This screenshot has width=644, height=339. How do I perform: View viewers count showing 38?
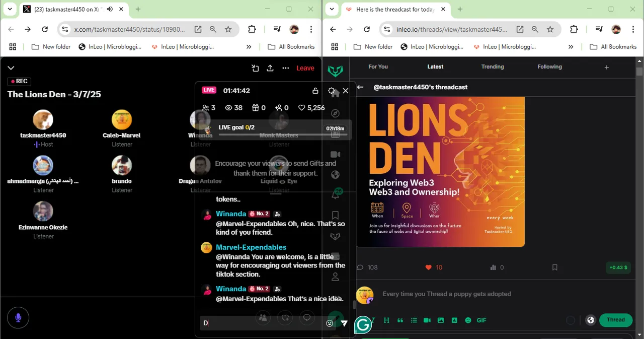[233, 108]
